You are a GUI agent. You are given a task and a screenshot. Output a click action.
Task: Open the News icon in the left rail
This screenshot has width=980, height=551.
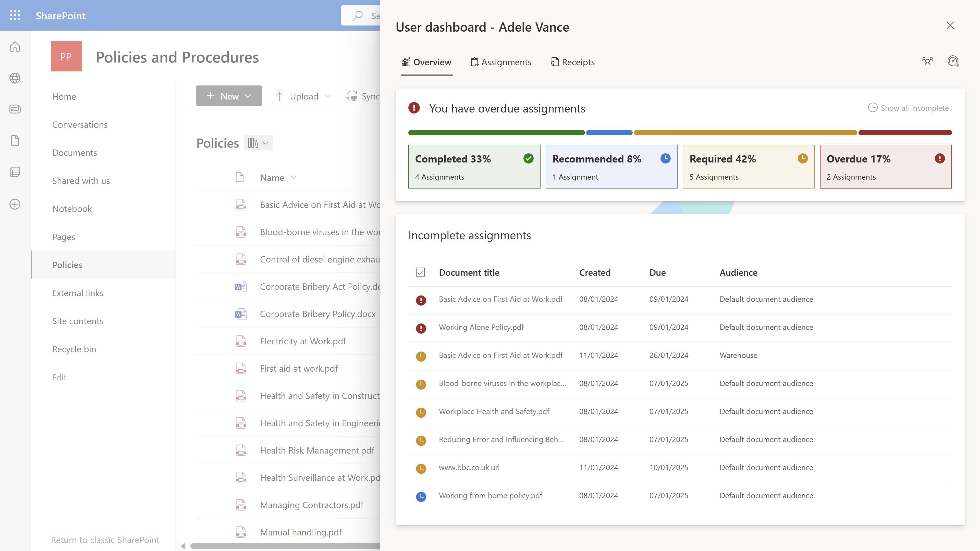point(15,109)
